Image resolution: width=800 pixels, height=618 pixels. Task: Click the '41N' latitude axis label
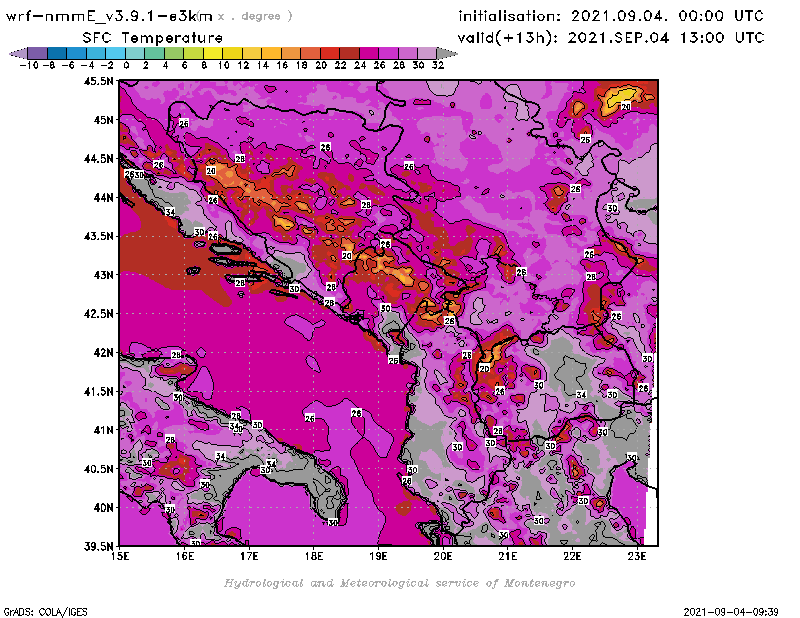(104, 430)
